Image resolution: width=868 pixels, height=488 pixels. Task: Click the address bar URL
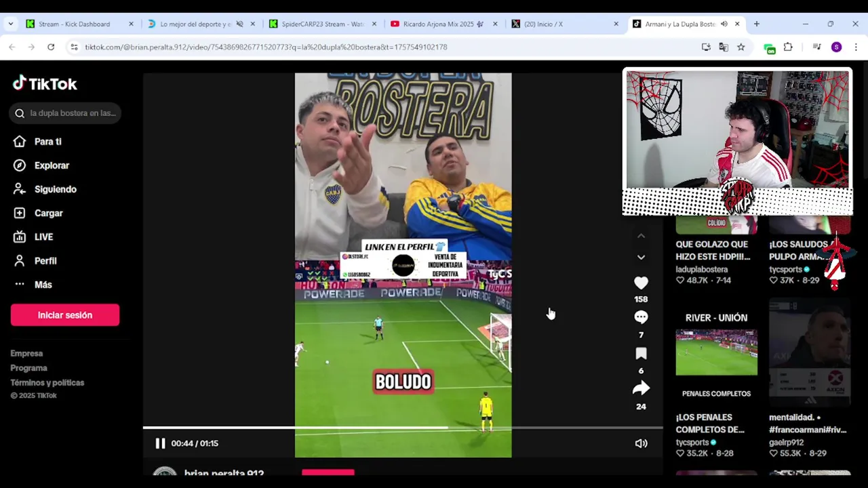tap(266, 47)
